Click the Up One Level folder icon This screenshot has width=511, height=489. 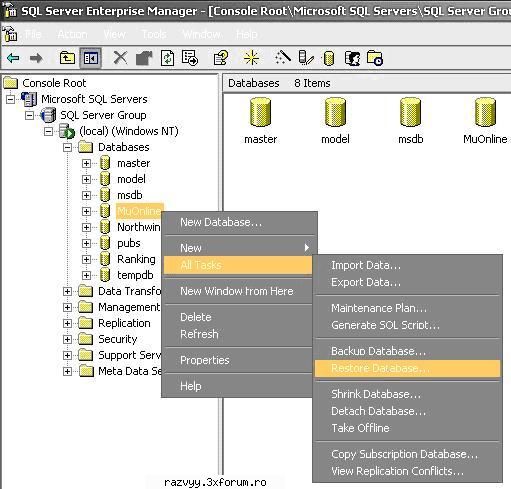click(x=67, y=58)
